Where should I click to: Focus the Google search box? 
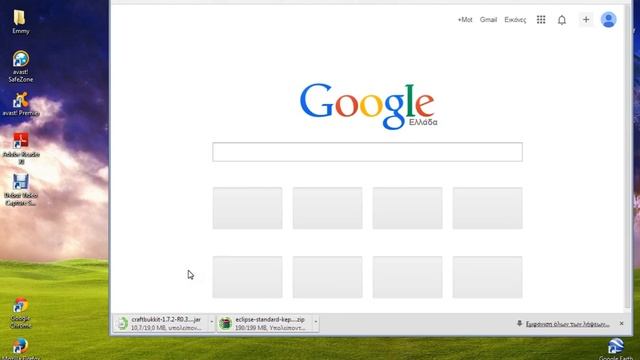367,152
